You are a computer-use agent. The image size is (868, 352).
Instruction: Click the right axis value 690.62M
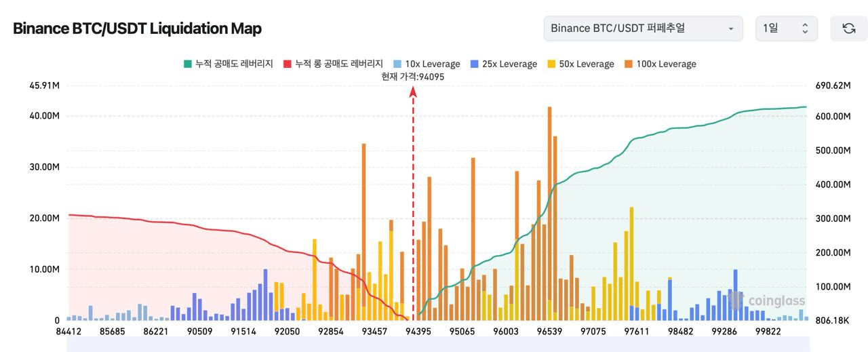pos(833,86)
